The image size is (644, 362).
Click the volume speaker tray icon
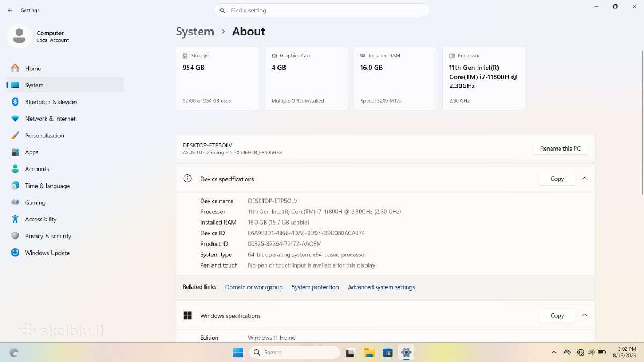(591, 352)
